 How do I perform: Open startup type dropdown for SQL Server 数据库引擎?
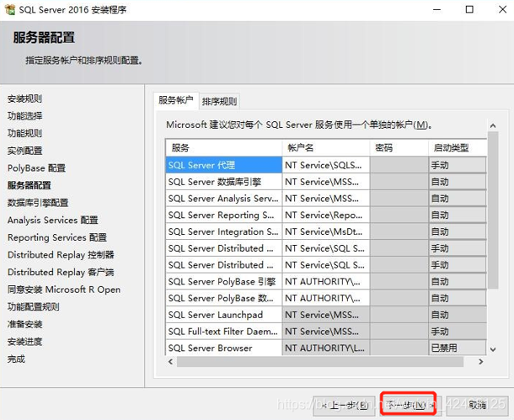coord(458,182)
